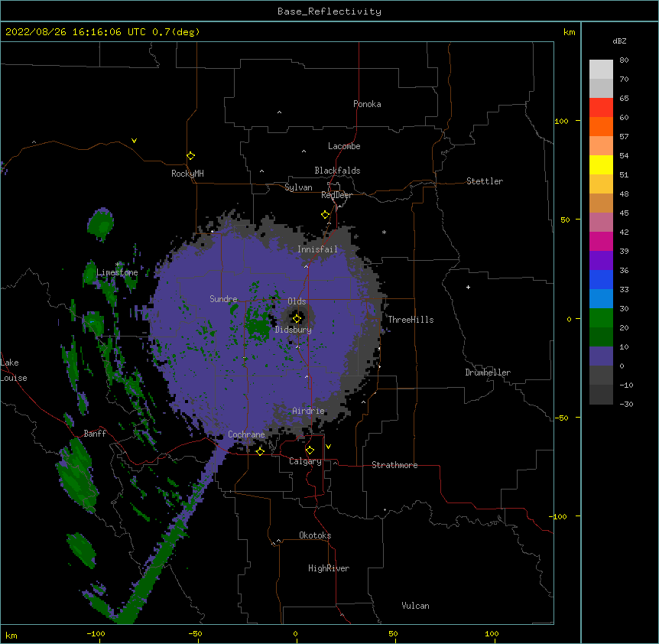This screenshot has height=644, width=659.
Task: Select the Sylvan label on map
Action: click(x=298, y=187)
